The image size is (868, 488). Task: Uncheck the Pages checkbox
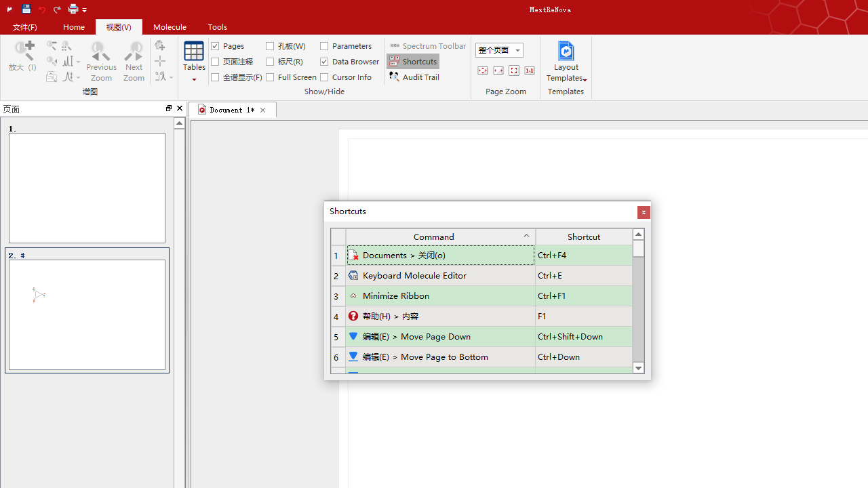click(x=216, y=46)
